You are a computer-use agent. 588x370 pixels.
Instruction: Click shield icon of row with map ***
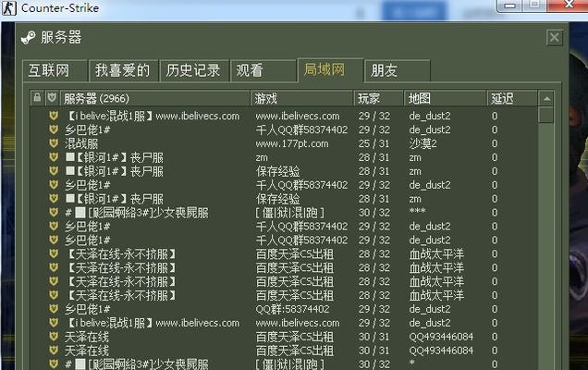[54, 213]
